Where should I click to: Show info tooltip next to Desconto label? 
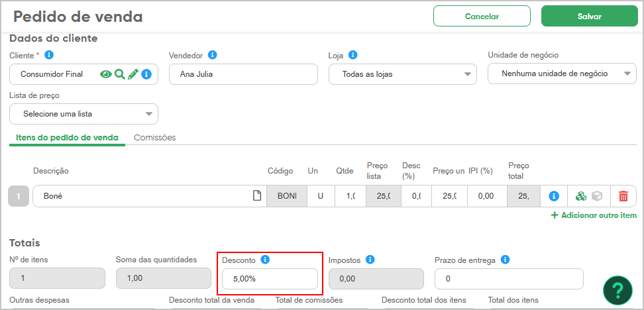pyautogui.click(x=265, y=260)
